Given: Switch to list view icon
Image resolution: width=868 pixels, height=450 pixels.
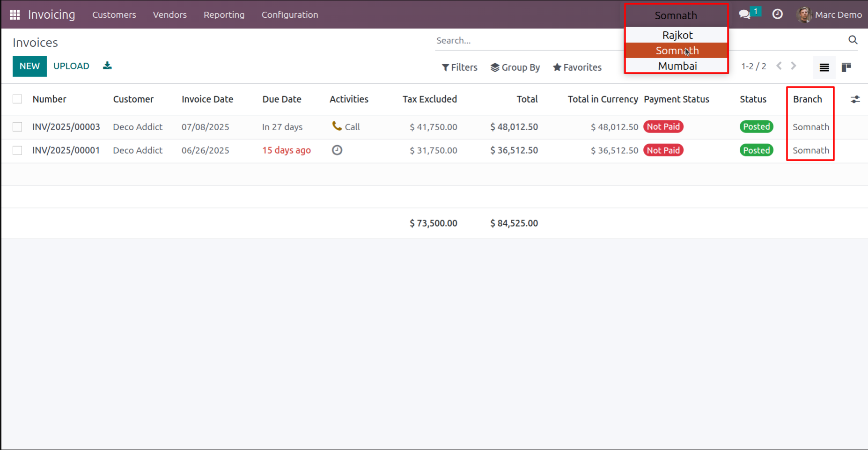Looking at the screenshot, I should coord(824,67).
